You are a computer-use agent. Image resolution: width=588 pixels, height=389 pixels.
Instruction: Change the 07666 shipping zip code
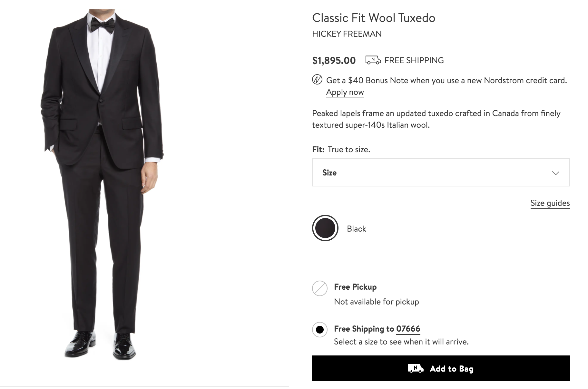pos(408,329)
